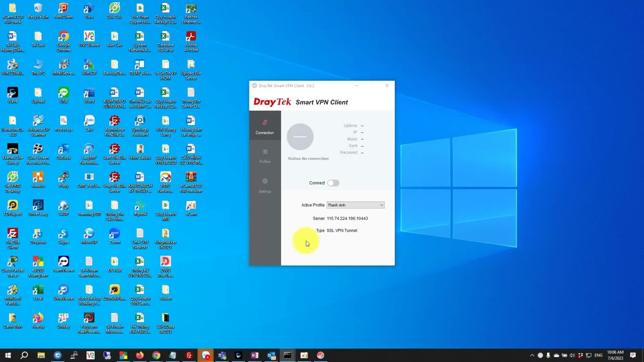Select the Firefox desktop shortcut
The height and width of the screenshot is (362, 644).
coord(38,321)
